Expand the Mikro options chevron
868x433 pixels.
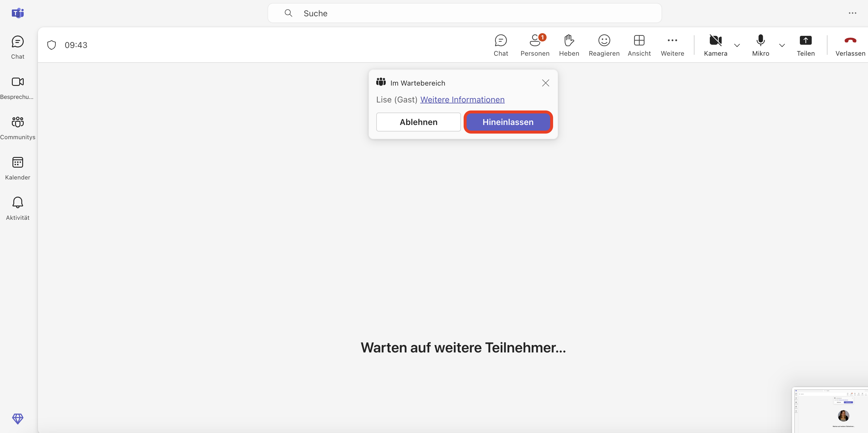[x=782, y=45]
